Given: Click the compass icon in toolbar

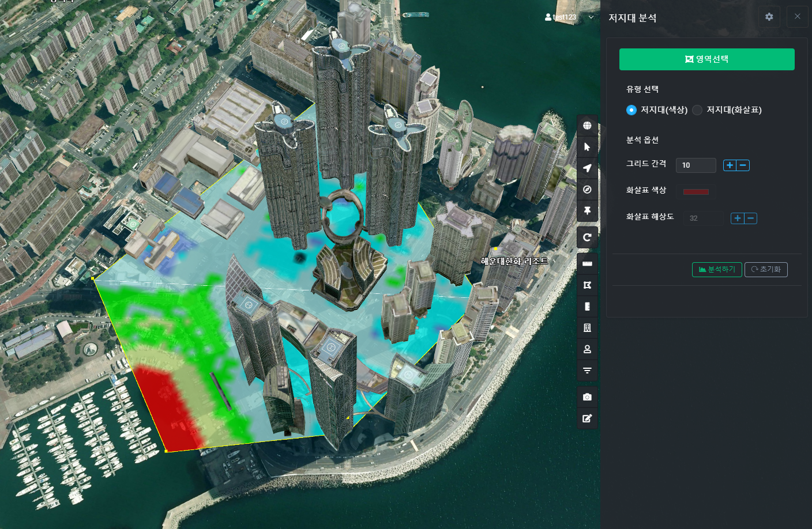Looking at the screenshot, I should pyautogui.click(x=587, y=190).
